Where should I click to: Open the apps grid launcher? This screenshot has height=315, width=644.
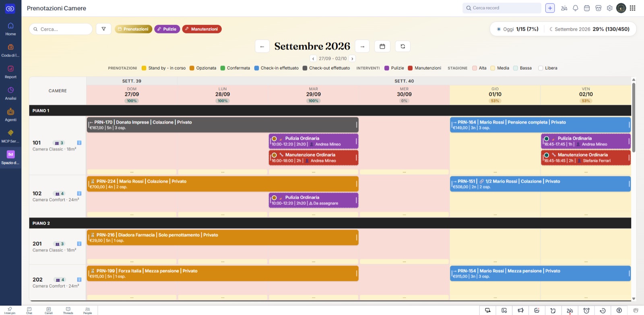pos(633,8)
